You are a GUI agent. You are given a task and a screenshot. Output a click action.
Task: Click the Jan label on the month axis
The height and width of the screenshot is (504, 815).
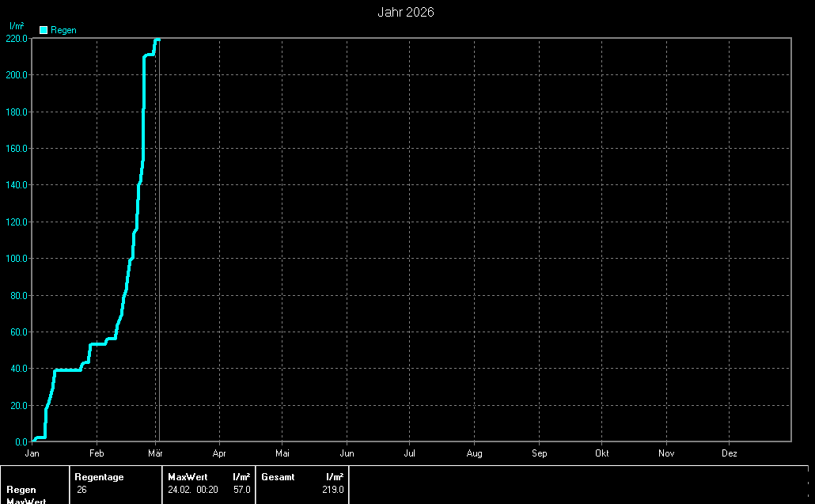point(32,453)
